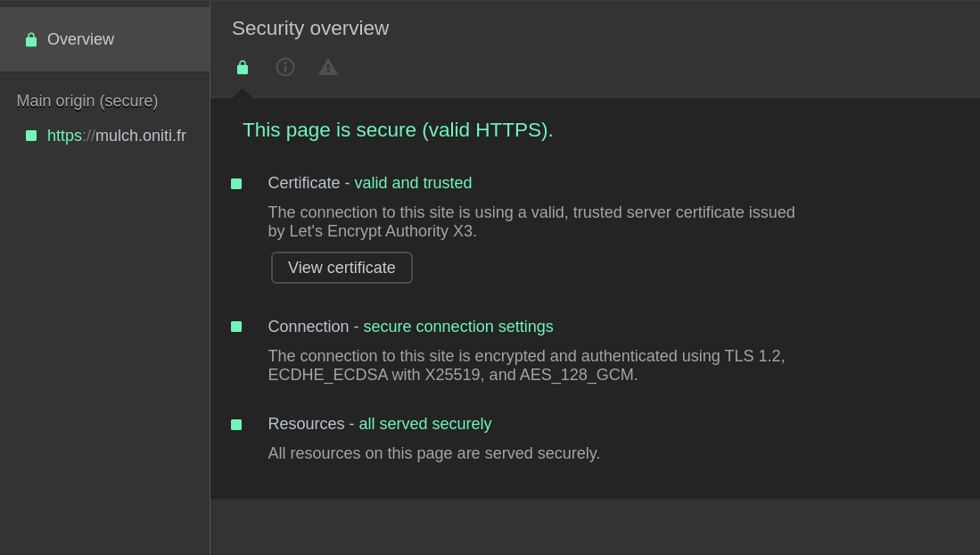Click the "Security overview" heading
Image resolution: width=980 pixels, height=555 pixels.
click(310, 29)
